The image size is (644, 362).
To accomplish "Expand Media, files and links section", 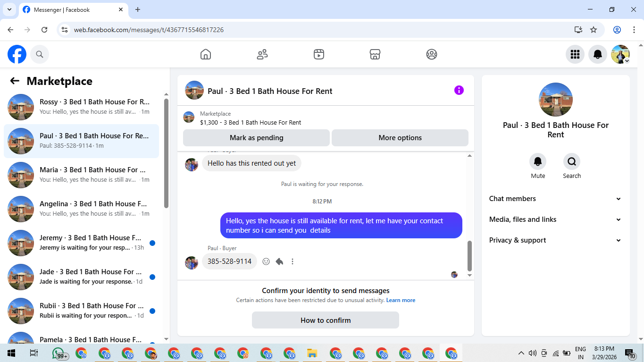I will pyautogui.click(x=555, y=219).
